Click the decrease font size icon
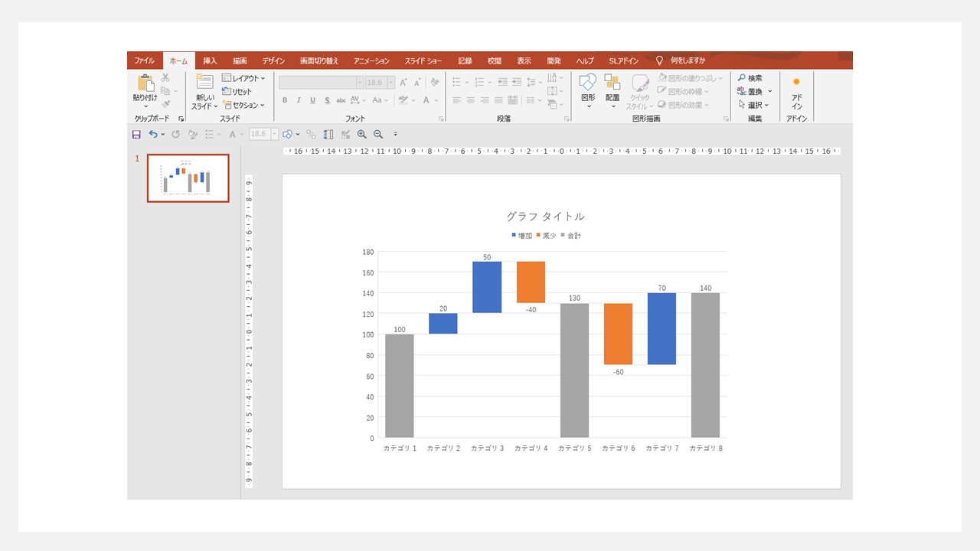 tap(417, 82)
